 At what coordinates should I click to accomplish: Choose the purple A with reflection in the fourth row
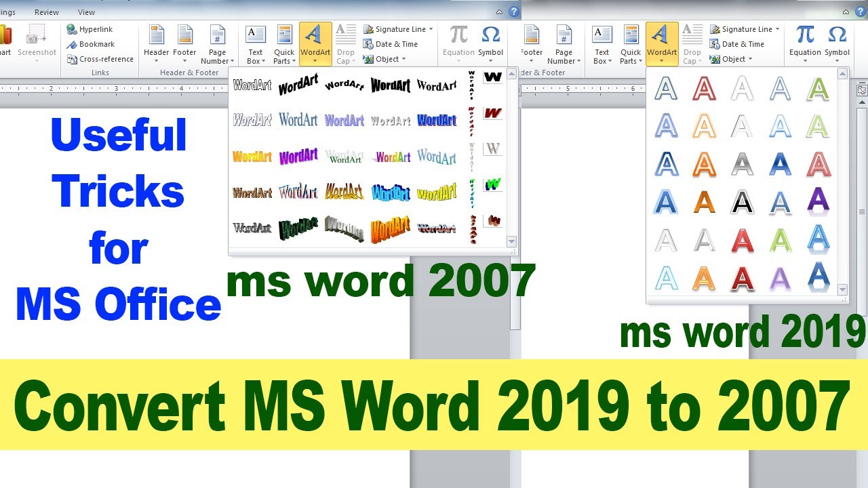point(818,201)
